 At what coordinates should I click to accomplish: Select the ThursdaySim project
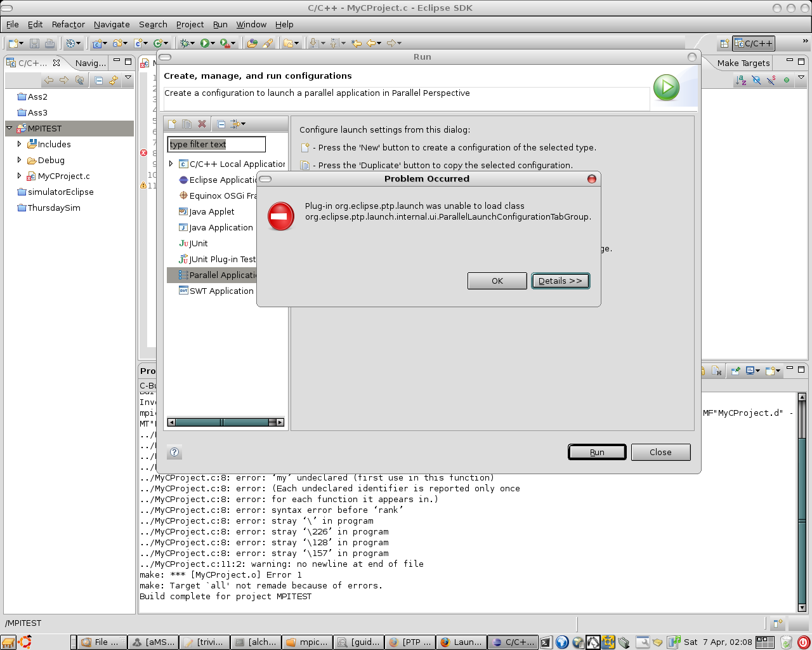click(x=49, y=208)
